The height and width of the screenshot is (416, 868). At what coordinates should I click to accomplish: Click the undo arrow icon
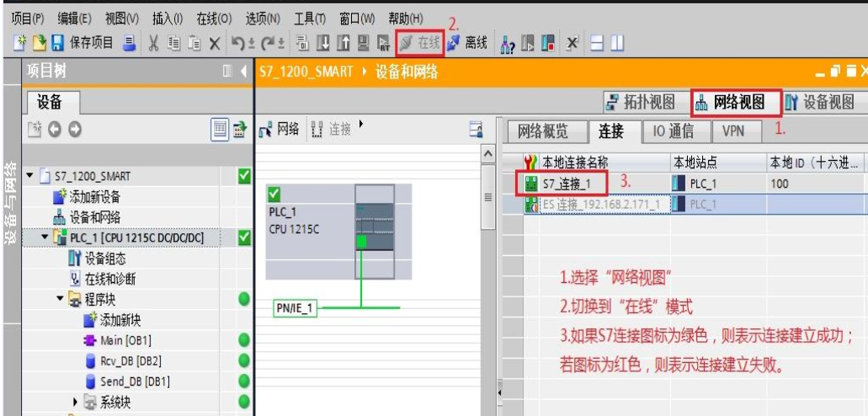coord(238,43)
